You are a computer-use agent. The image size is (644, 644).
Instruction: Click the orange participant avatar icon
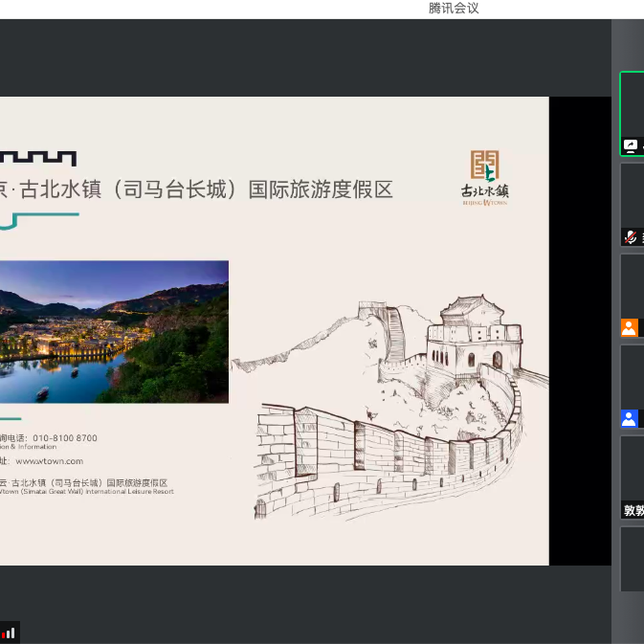tap(630, 328)
